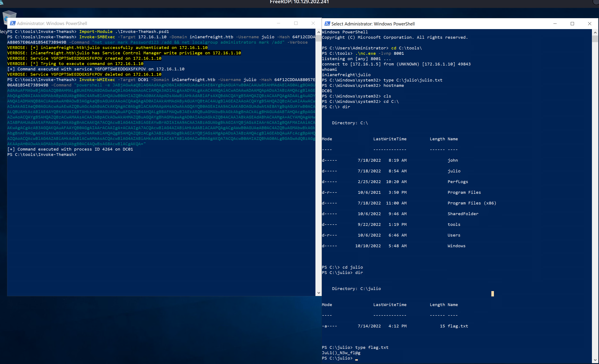This screenshot has height=364, width=599.
Task: Minimize the Select Administrator PowerShell window
Action: pos(555,24)
